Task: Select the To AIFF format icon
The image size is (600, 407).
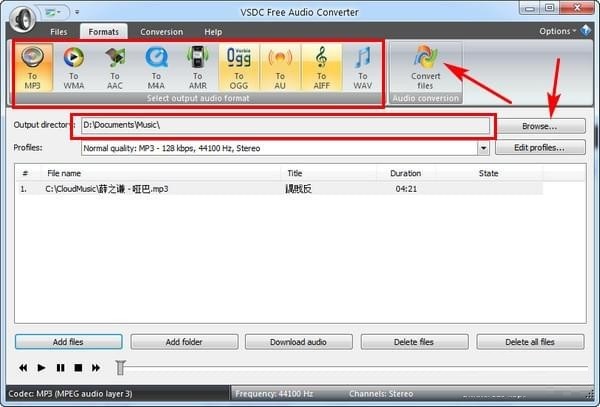Action: click(x=321, y=67)
